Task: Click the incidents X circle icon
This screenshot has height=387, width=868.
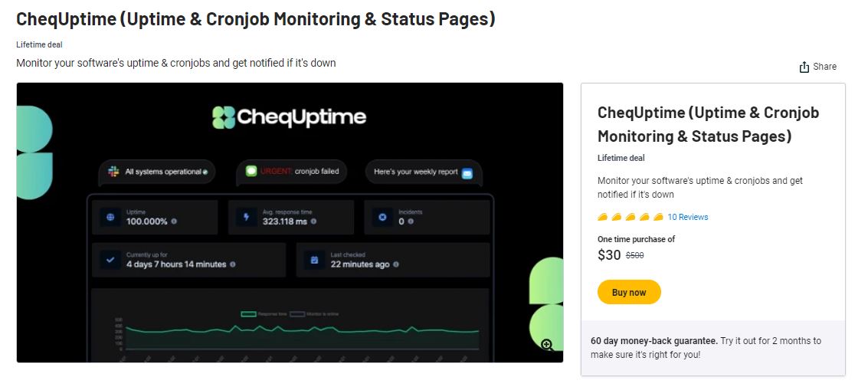Action: coord(382,217)
